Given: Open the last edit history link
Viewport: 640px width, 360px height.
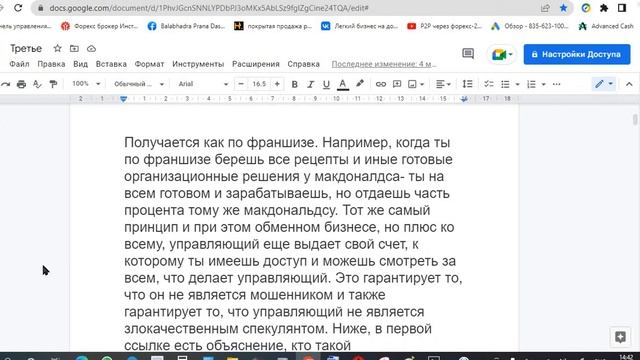Looking at the screenshot, I should [384, 64].
